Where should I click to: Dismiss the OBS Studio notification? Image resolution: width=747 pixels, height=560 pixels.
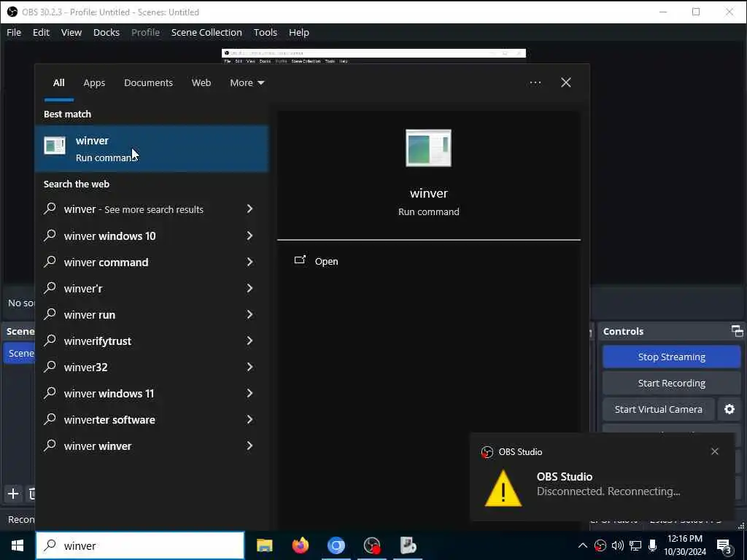click(715, 451)
